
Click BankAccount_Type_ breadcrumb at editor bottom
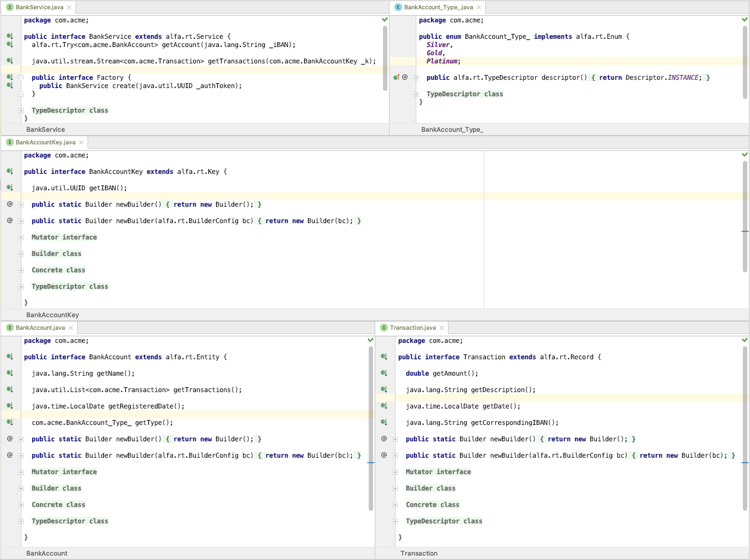point(452,130)
